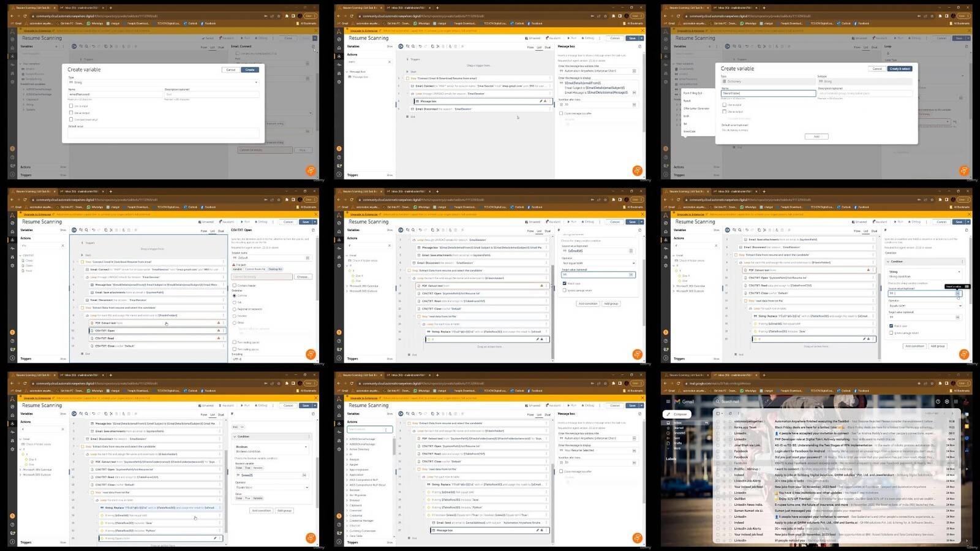The height and width of the screenshot is (551, 980).
Task: Select the Tab delimiter radio button
Action: (x=234, y=302)
